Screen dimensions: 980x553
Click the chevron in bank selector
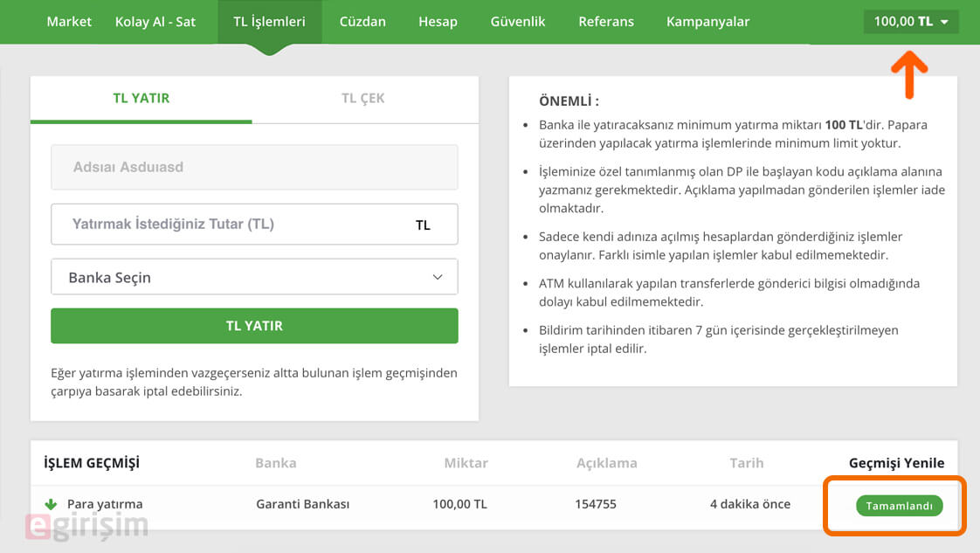[x=438, y=277]
